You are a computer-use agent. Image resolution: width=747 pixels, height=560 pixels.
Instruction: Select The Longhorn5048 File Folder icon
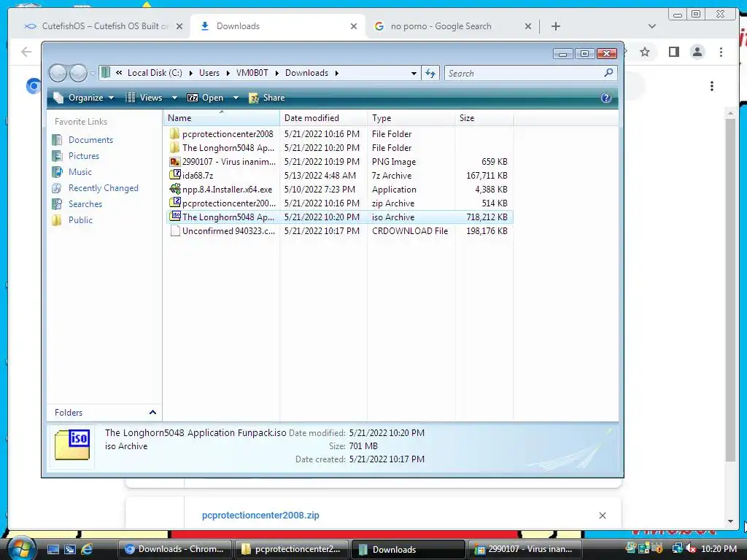click(175, 147)
